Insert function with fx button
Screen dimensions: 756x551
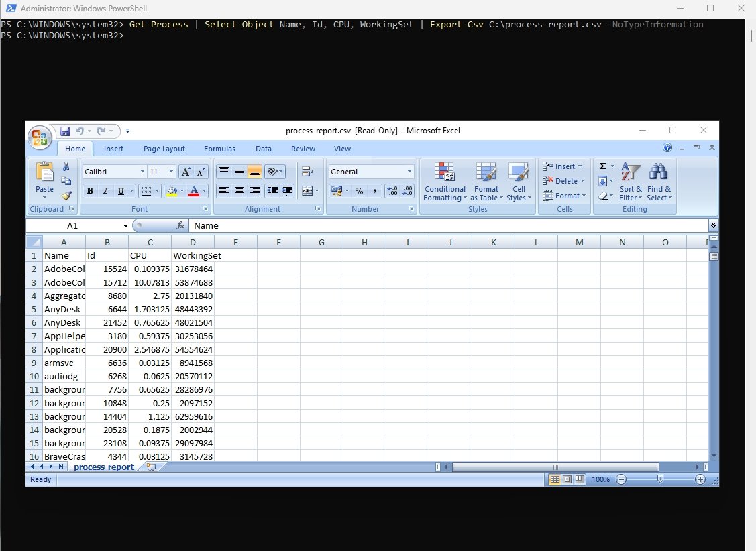(x=180, y=225)
